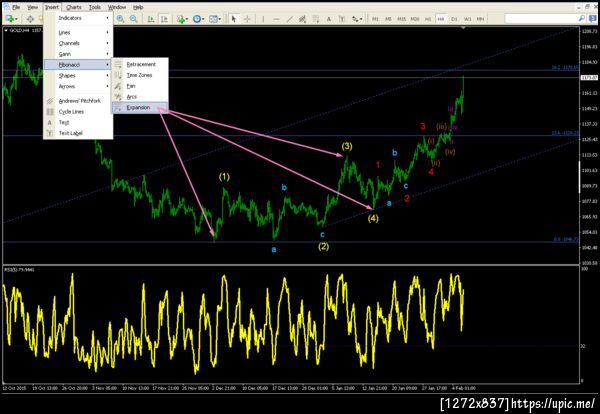Viewport: 600px width, 414px height.
Task: Open the Window menu
Action: click(117, 7)
